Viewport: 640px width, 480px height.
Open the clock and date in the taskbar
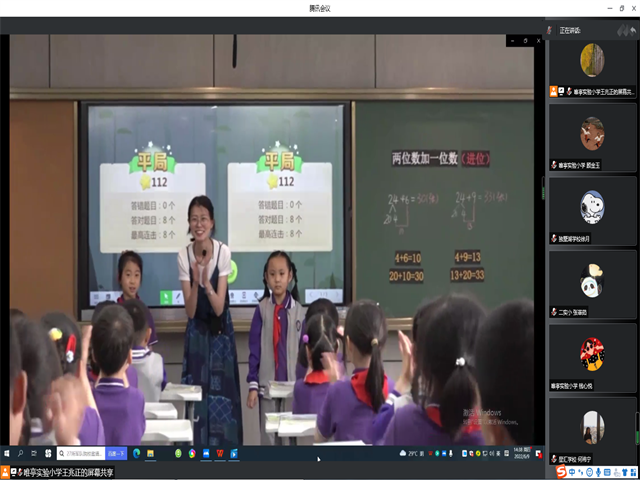click(x=523, y=453)
